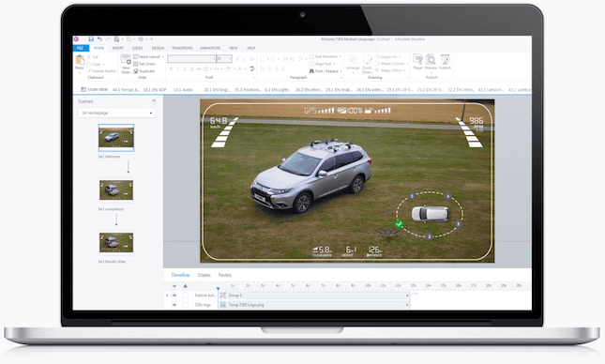Switch to the DESIGN ribbon tab
The image size is (605, 364).
click(158, 48)
